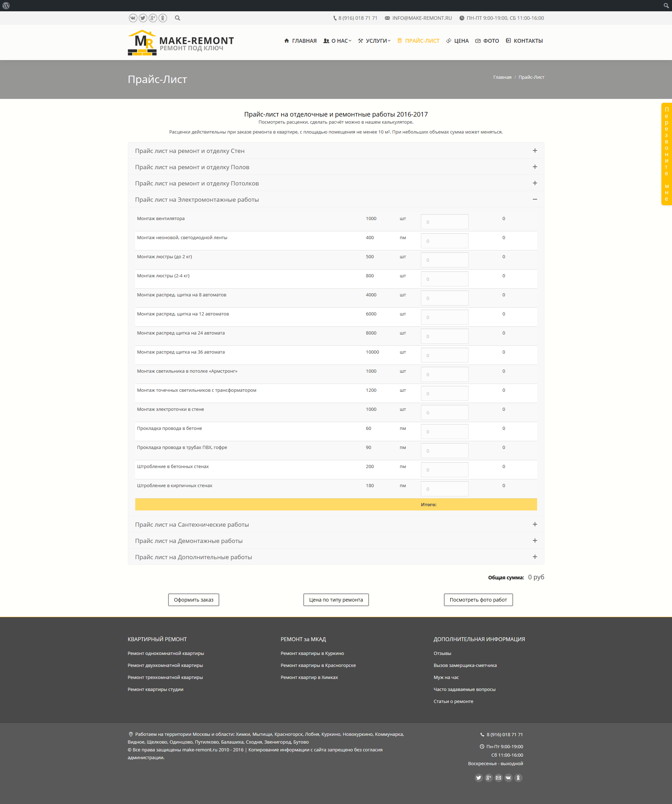Open the ЦЕНА menu item
The width and height of the screenshot is (672, 804).
pyautogui.click(x=457, y=41)
